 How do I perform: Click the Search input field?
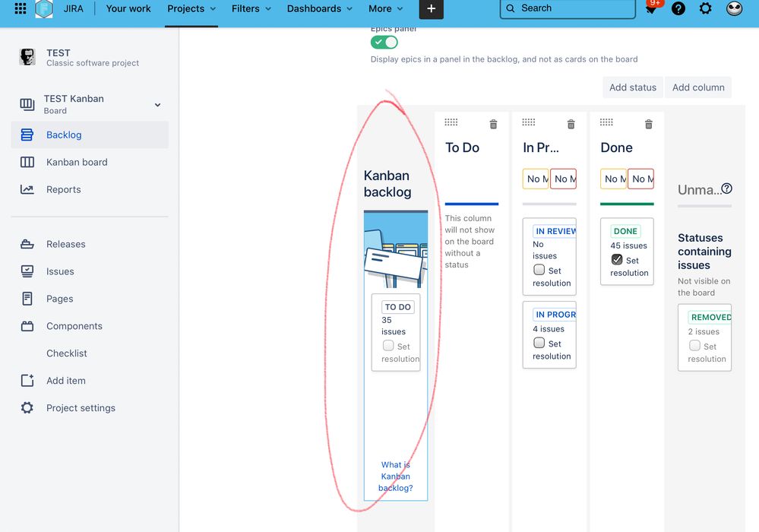point(568,8)
